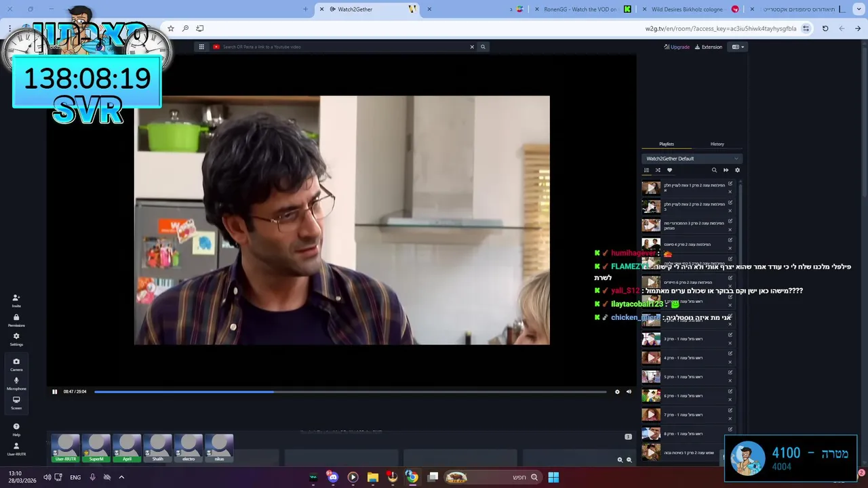This screenshot has height=488, width=868.
Task: Remove first playlist item with its X
Action: point(730,192)
